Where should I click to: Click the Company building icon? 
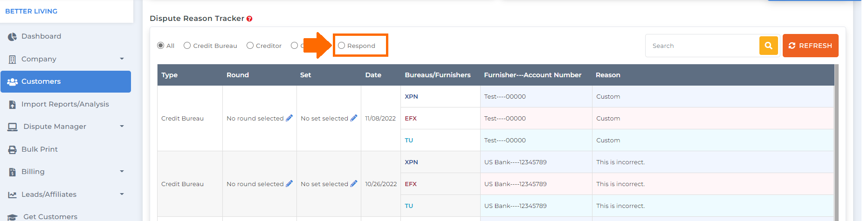tap(12, 60)
